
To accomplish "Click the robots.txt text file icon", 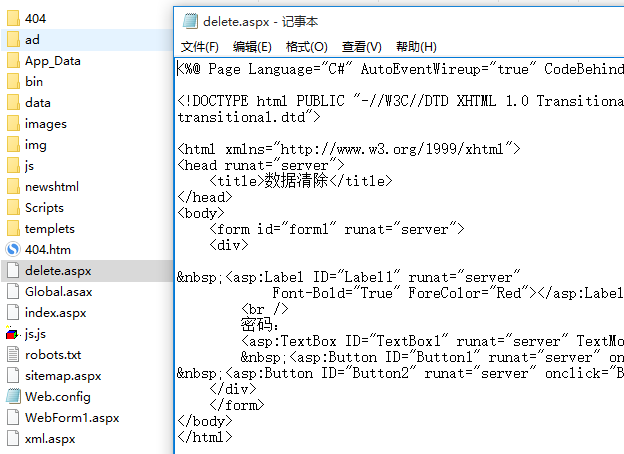I will [13, 355].
